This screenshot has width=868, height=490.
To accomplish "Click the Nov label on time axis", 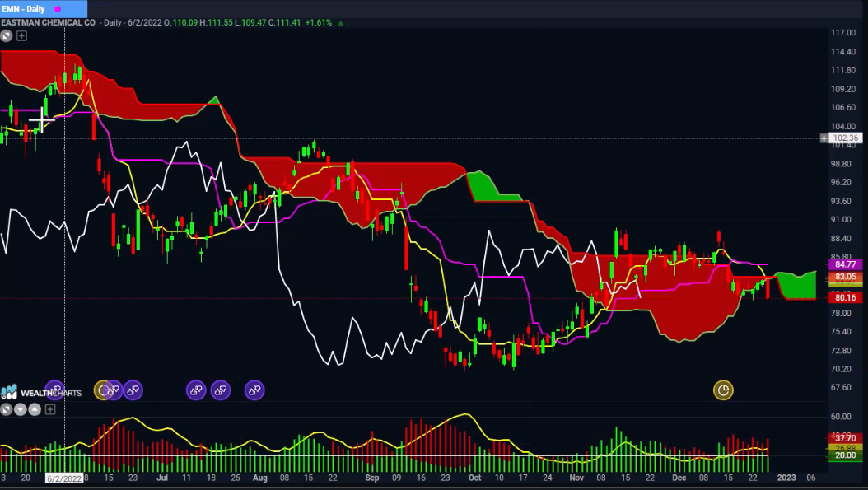I will coord(576,478).
